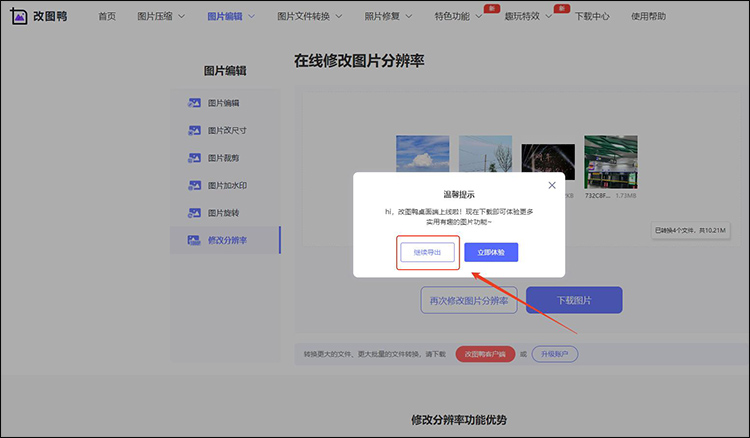Expand the 趣玩特效 dropdown chevron
Screen dimensions: 750x438
[549, 16]
